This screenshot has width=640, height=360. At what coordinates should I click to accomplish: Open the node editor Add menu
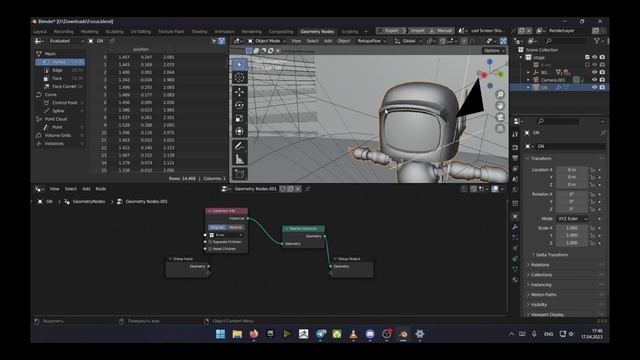pyautogui.click(x=86, y=189)
